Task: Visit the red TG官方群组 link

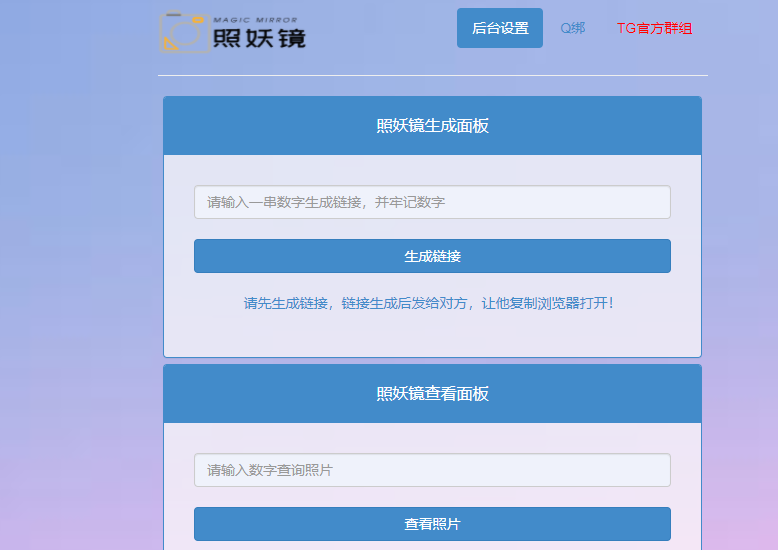Action: coord(654,28)
